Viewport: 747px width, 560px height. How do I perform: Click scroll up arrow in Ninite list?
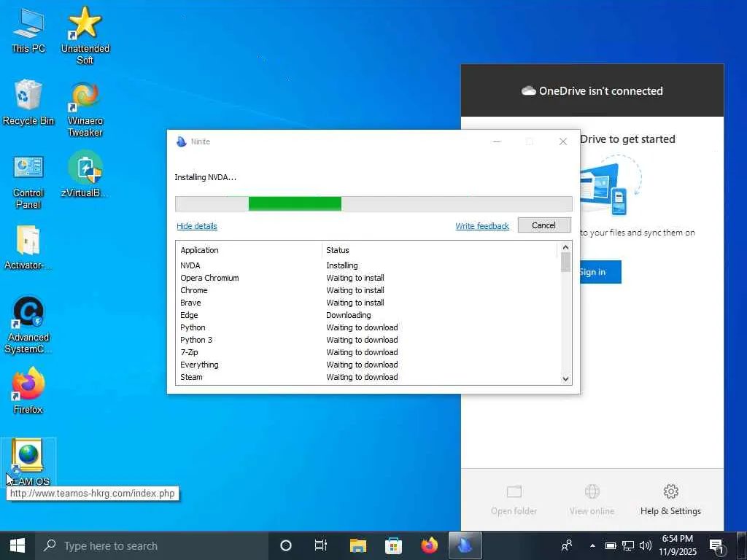coord(565,247)
